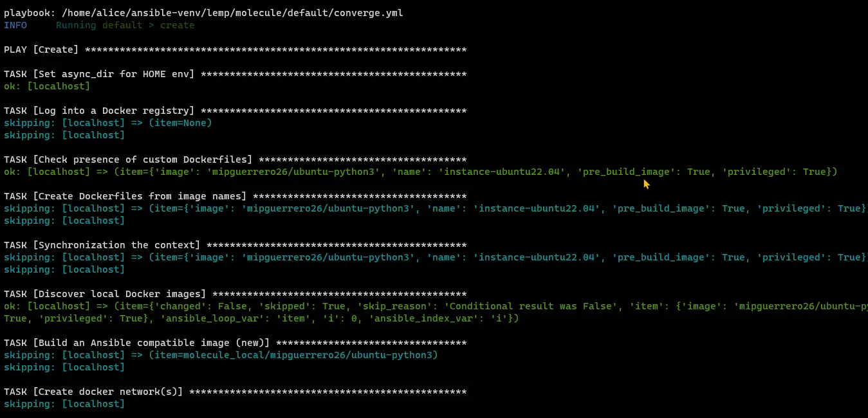The image size is (868, 418).
Task: Click the INFO Running default > create line
Action: [x=99, y=25]
